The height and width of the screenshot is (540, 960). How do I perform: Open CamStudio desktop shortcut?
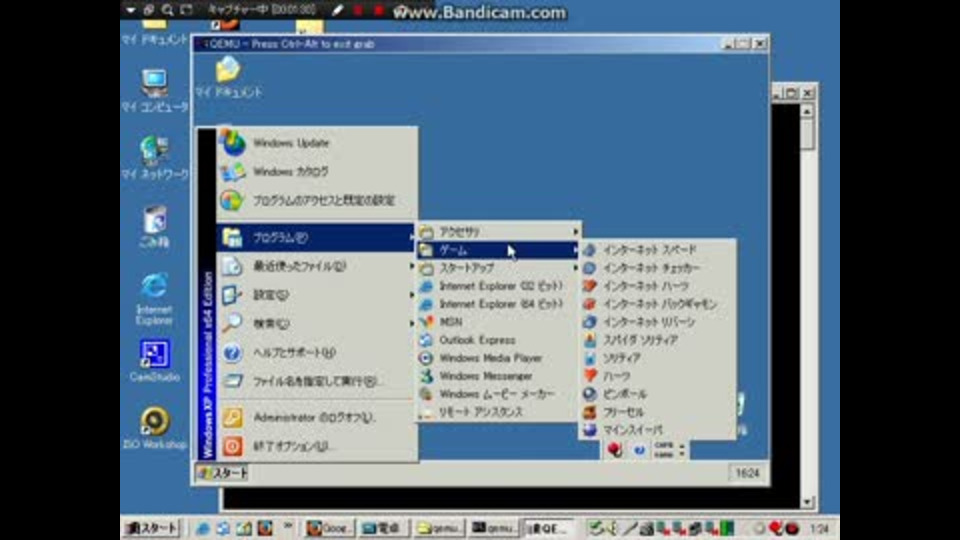click(154, 361)
